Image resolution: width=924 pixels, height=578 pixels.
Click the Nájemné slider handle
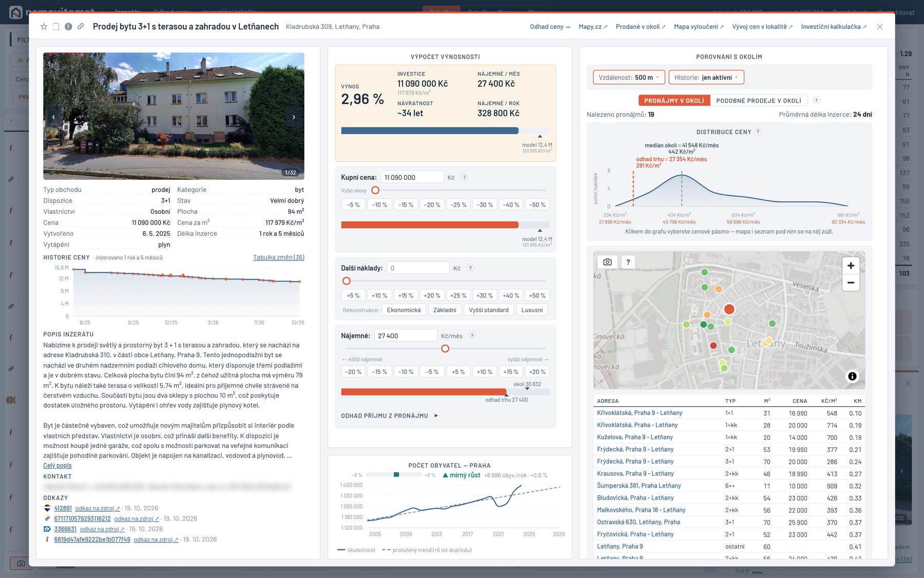(x=445, y=348)
